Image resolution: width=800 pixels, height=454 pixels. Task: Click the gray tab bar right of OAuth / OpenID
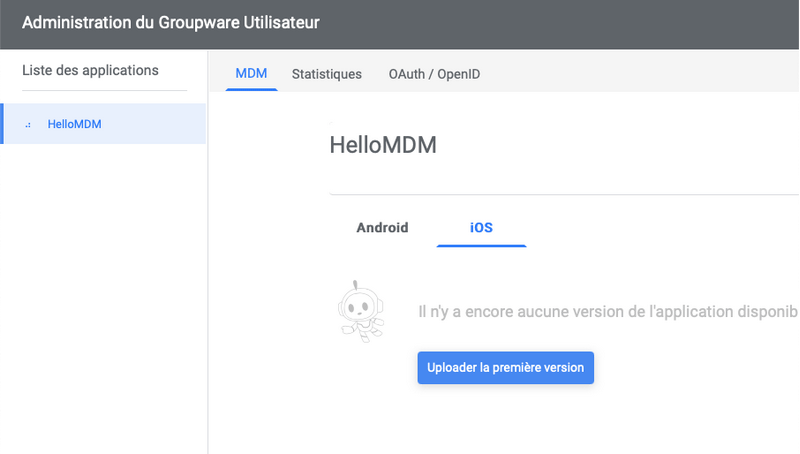(x=640, y=71)
